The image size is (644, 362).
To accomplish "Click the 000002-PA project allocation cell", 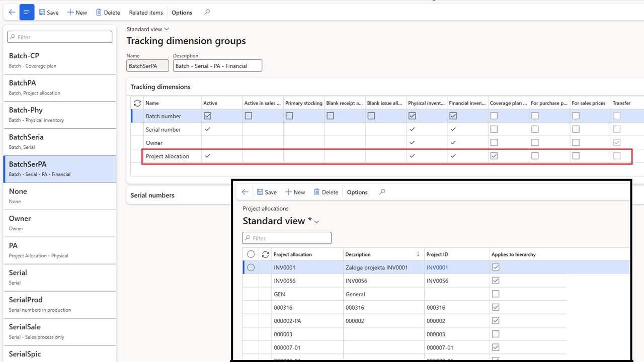I will click(307, 321).
